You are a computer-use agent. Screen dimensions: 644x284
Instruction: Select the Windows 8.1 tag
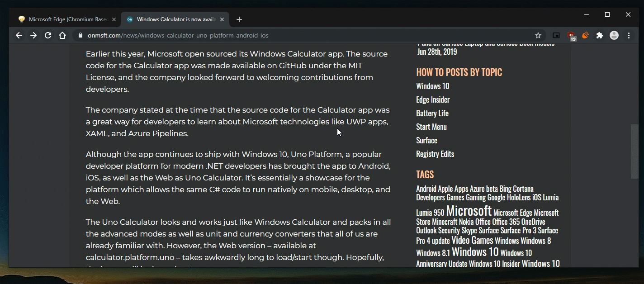coord(433,253)
